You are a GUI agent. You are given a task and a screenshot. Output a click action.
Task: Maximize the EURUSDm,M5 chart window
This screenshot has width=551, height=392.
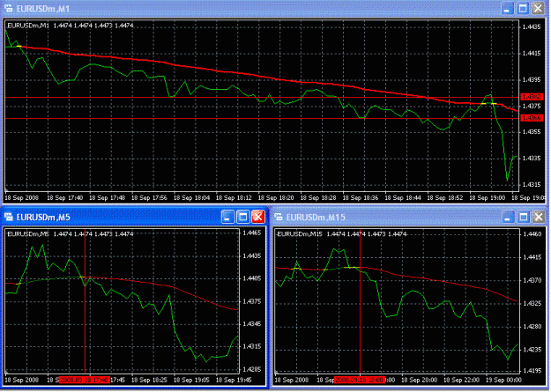click(x=242, y=217)
